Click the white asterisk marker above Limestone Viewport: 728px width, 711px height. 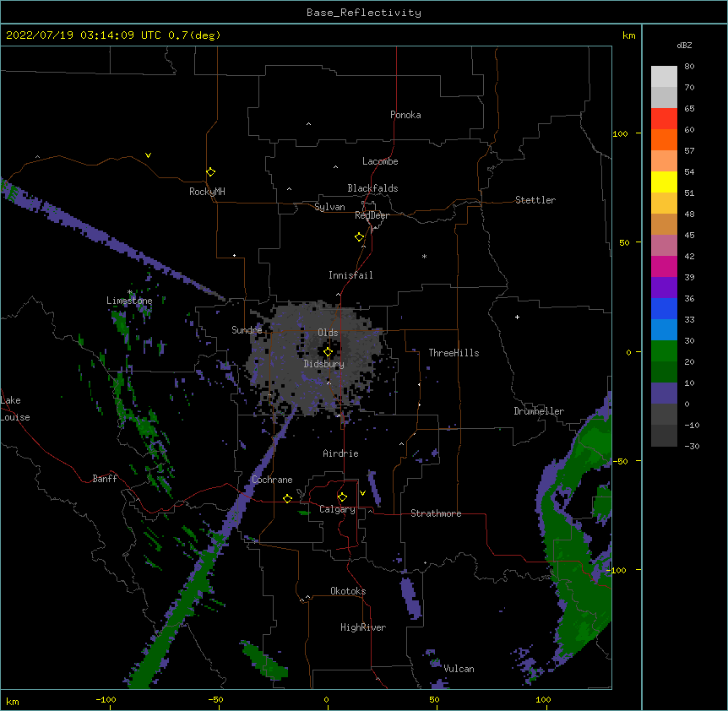pos(130,292)
